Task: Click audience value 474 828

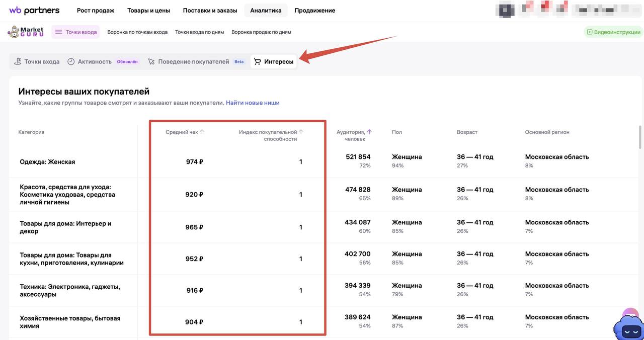Action: click(x=358, y=190)
